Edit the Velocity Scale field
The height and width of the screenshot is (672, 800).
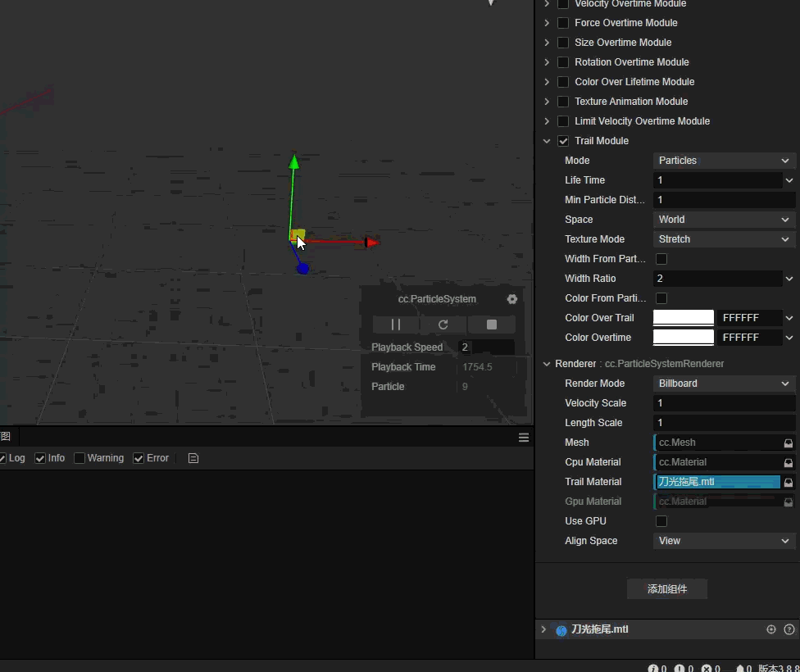(724, 403)
